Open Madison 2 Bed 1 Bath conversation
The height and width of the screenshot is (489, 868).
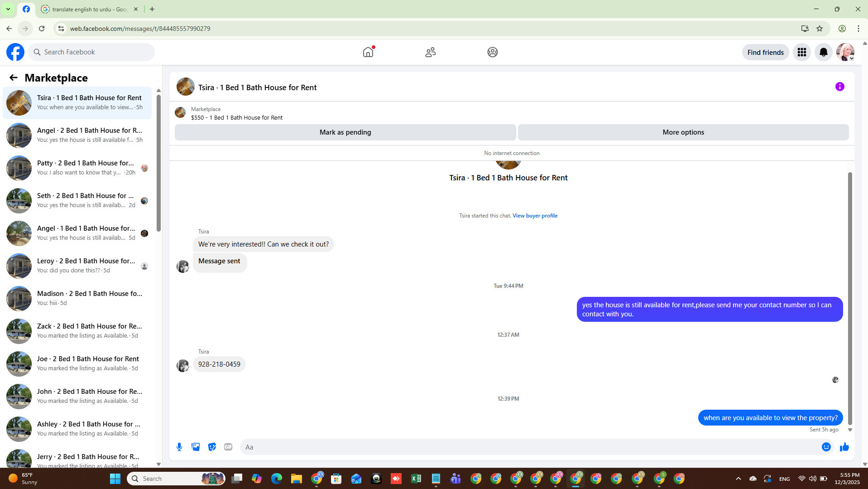coord(77,298)
